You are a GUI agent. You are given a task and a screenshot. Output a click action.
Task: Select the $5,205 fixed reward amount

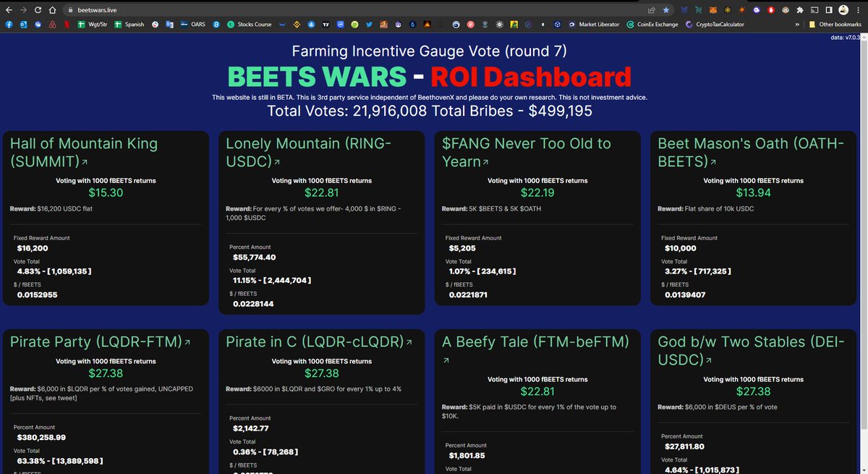[464, 248]
